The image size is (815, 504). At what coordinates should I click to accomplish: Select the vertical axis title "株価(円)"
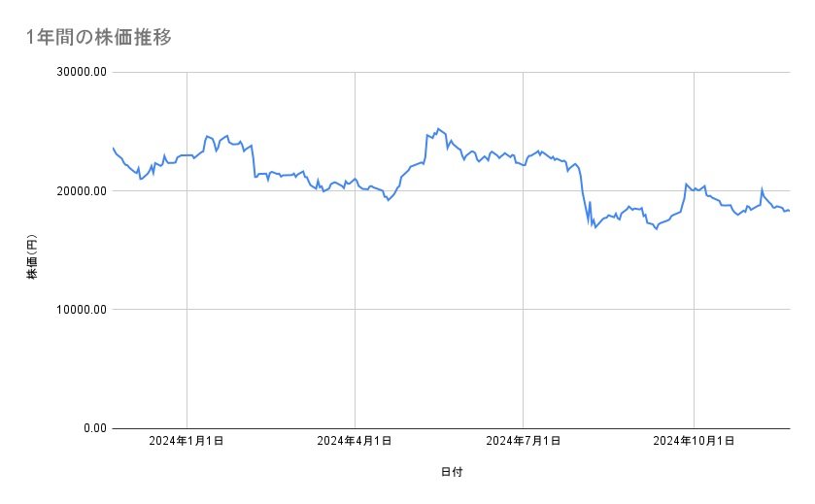tap(32, 256)
